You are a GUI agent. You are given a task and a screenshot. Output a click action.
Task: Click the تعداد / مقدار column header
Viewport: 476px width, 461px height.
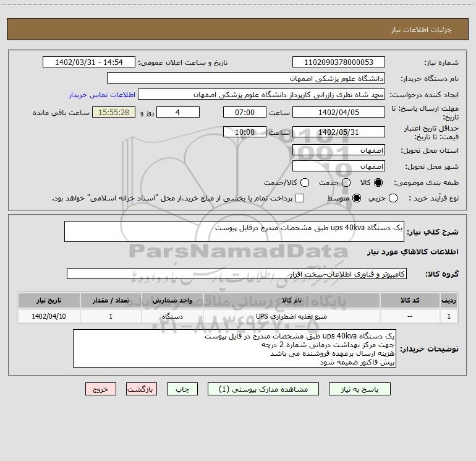point(111,300)
